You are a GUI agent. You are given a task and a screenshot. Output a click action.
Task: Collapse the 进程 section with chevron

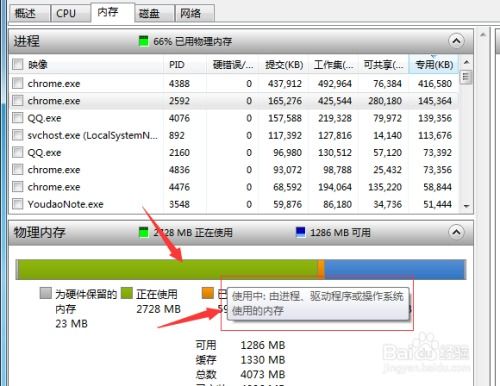(x=456, y=41)
